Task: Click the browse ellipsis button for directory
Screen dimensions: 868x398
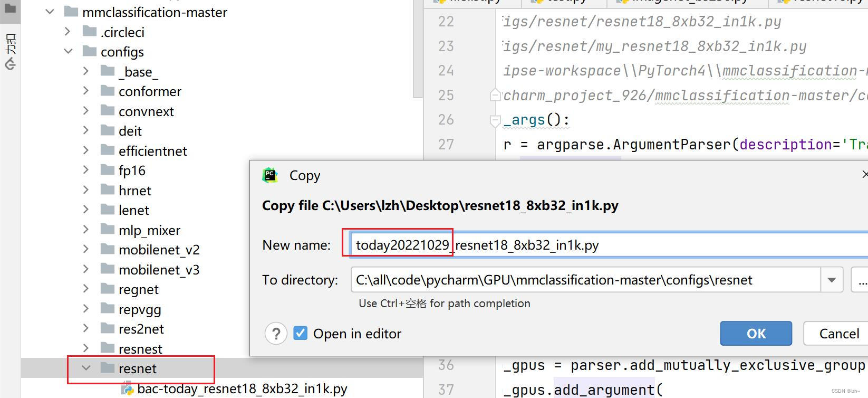Action: [861, 280]
